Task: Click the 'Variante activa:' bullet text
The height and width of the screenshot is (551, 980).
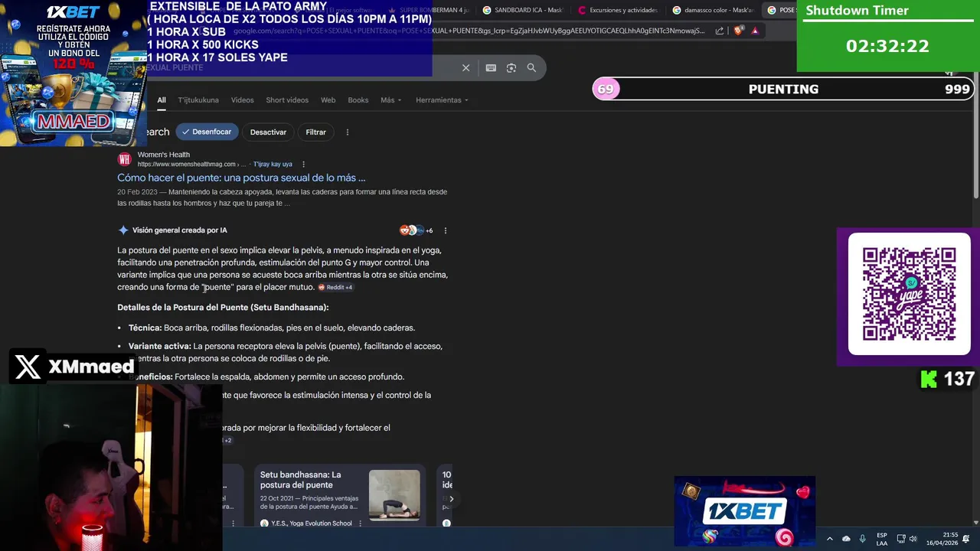Action: coord(159,347)
